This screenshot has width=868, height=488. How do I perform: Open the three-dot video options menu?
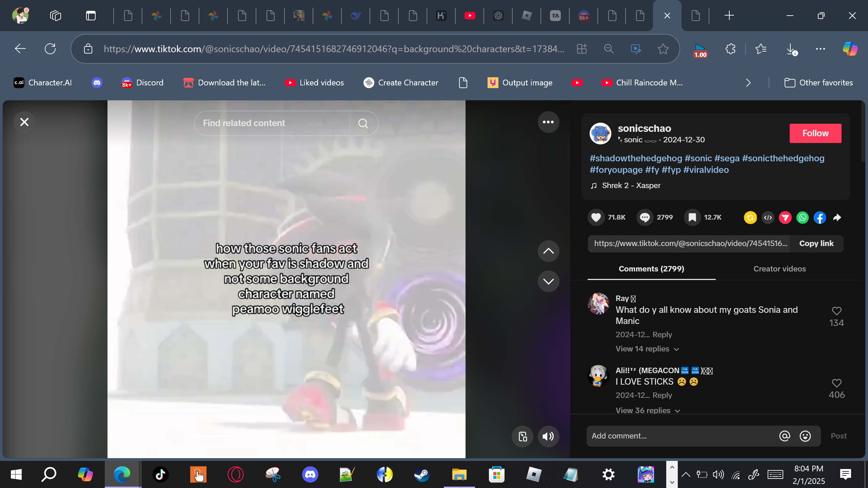pyautogui.click(x=548, y=122)
